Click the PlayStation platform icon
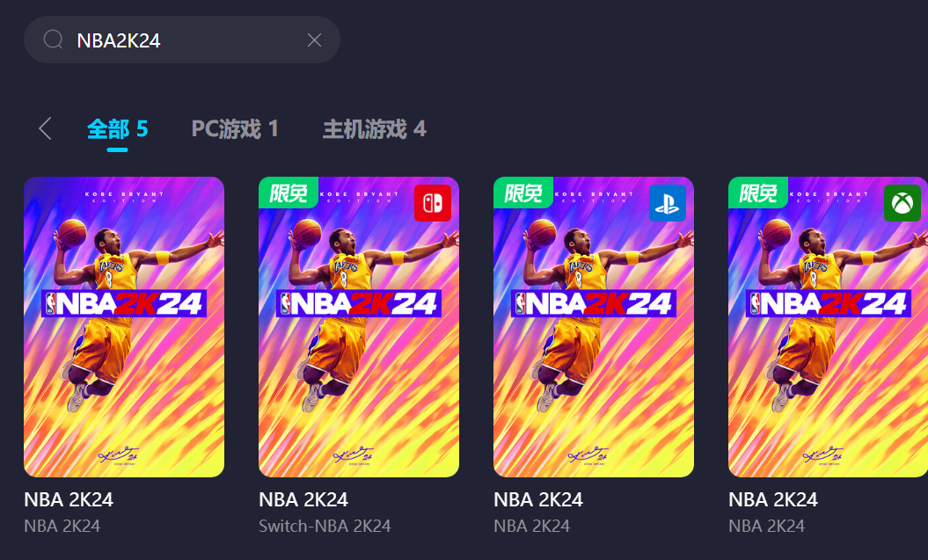This screenshot has height=560, width=928. tap(667, 203)
